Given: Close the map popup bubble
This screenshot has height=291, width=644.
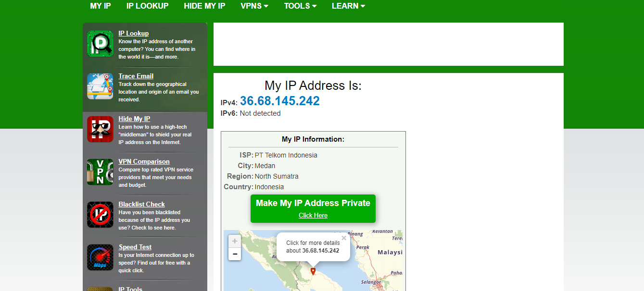Looking at the screenshot, I should (344, 238).
